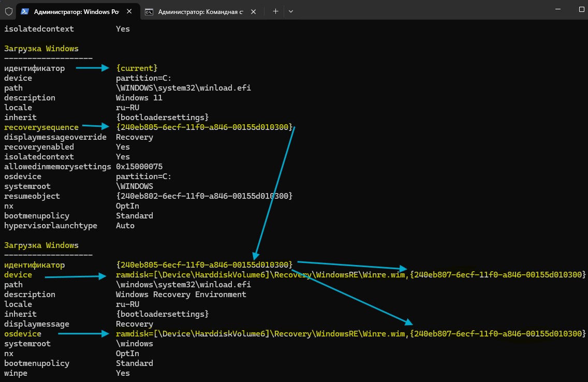Click the 'winpe' label
This screenshot has width=588, height=382.
(x=16, y=373)
